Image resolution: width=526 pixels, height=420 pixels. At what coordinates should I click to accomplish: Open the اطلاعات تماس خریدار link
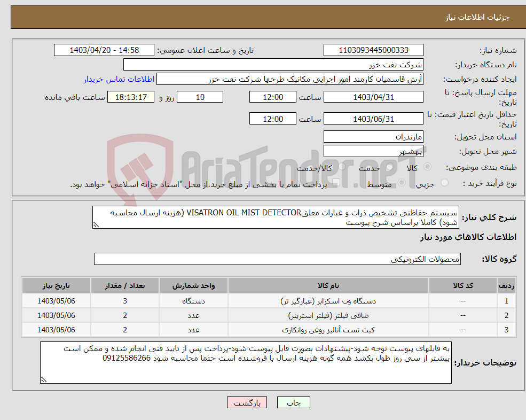tap(119, 79)
